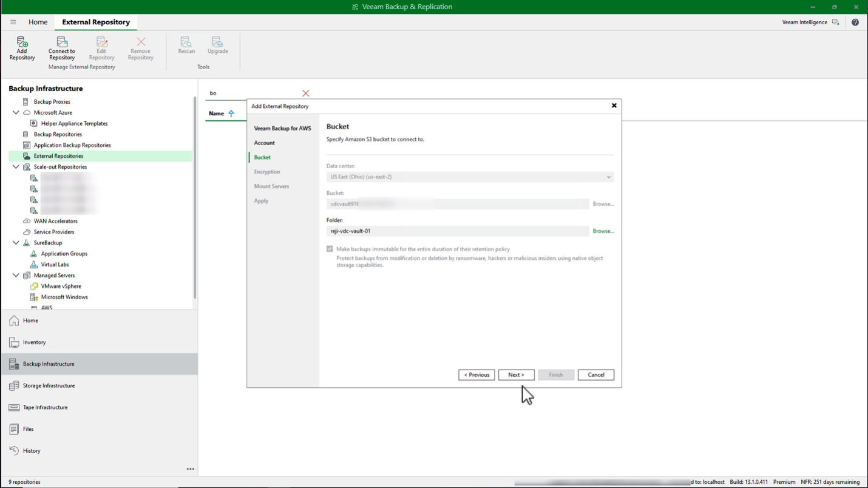Click the repository search box
The height and width of the screenshot is (488, 868).
coord(253,93)
